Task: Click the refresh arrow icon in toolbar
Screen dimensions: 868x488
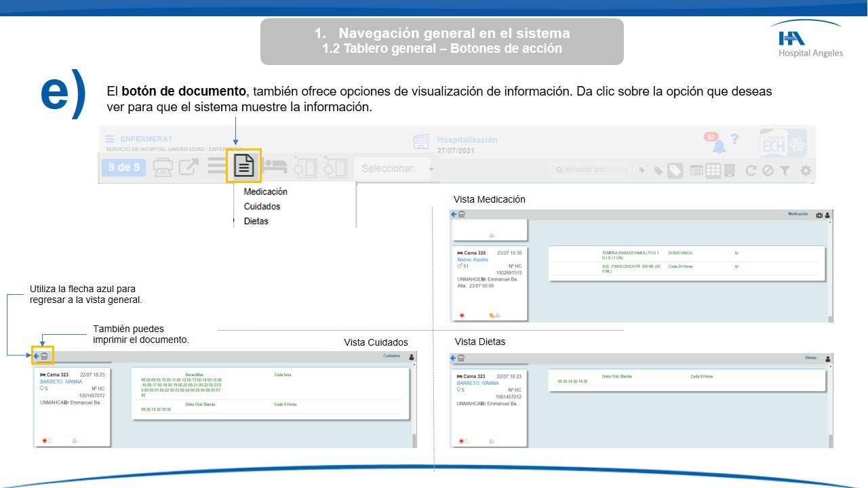Action: coord(751,171)
